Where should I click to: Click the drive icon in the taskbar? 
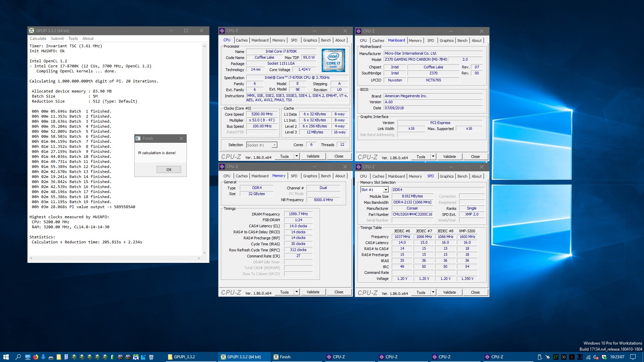coord(51,358)
